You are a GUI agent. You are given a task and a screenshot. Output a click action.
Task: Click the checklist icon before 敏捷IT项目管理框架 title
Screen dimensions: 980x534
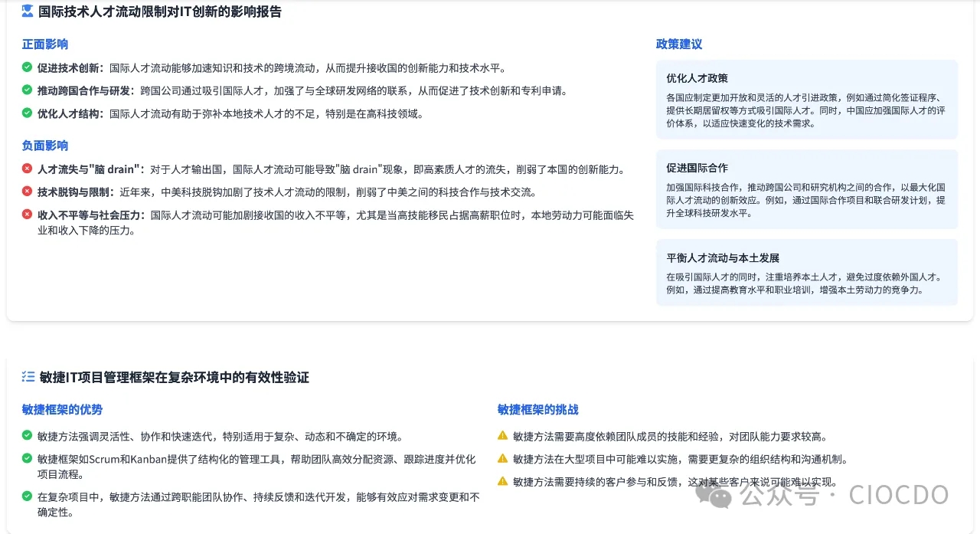point(28,377)
